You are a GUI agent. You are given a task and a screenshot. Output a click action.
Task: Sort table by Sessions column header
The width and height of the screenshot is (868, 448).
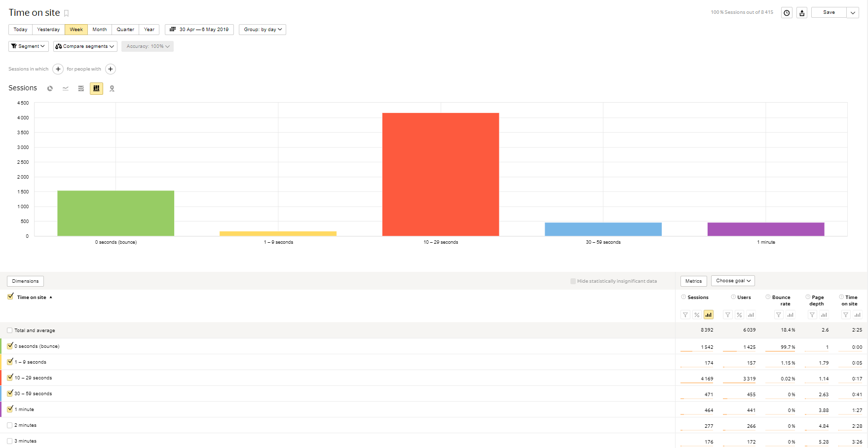tap(698, 298)
